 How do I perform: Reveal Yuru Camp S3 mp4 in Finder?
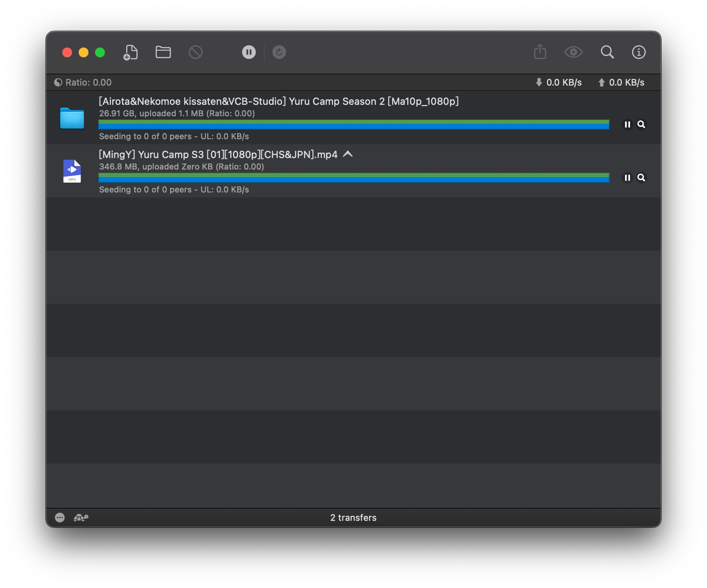(x=641, y=178)
